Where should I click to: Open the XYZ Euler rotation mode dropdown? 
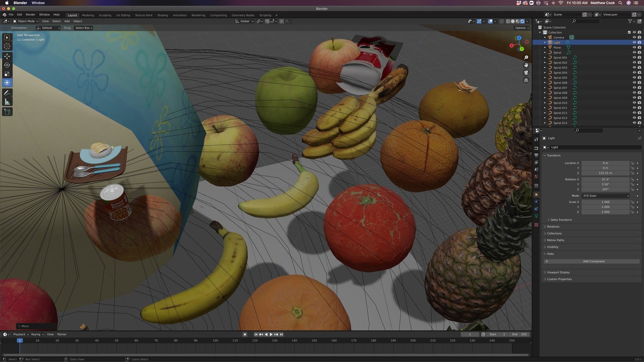pos(605,196)
